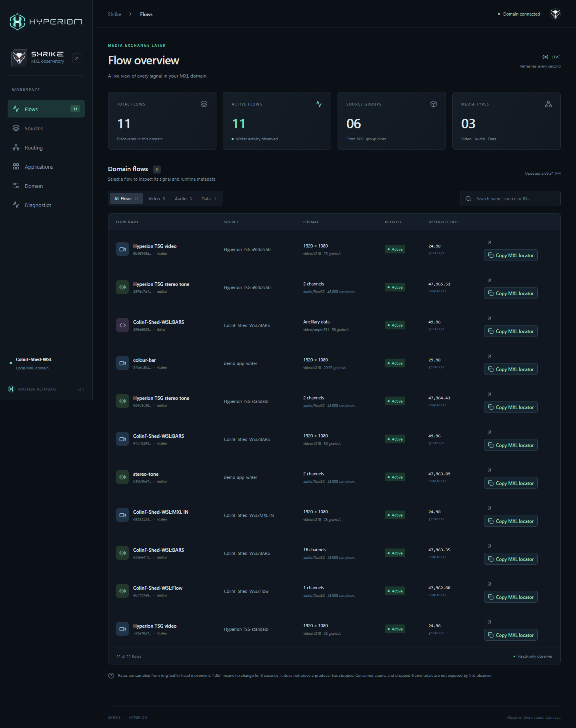
Task: Open the Sources sidebar item
Action: point(46,128)
